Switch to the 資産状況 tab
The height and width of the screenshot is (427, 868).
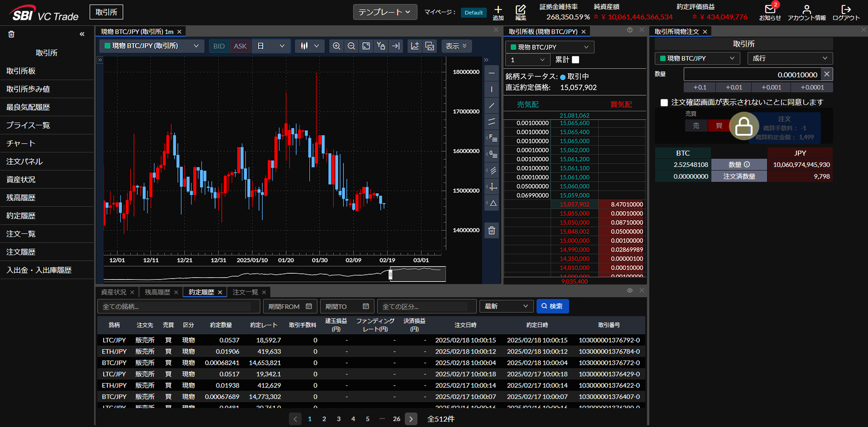click(x=114, y=292)
